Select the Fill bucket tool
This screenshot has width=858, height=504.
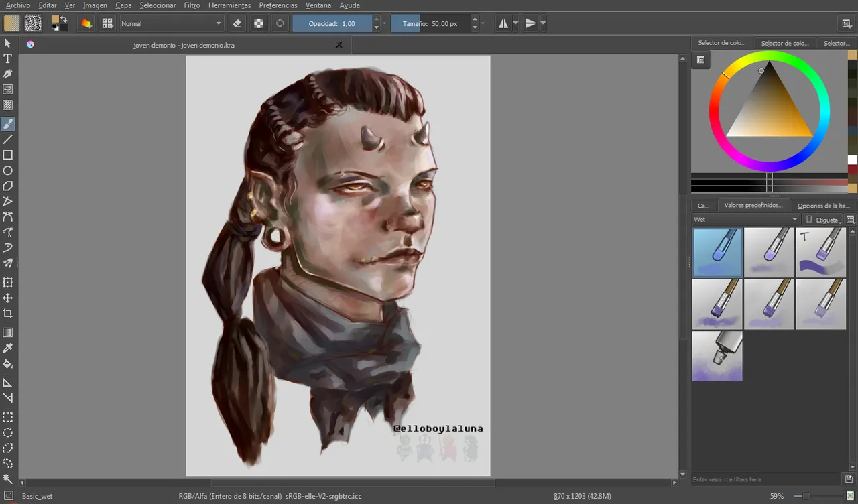tap(8, 363)
